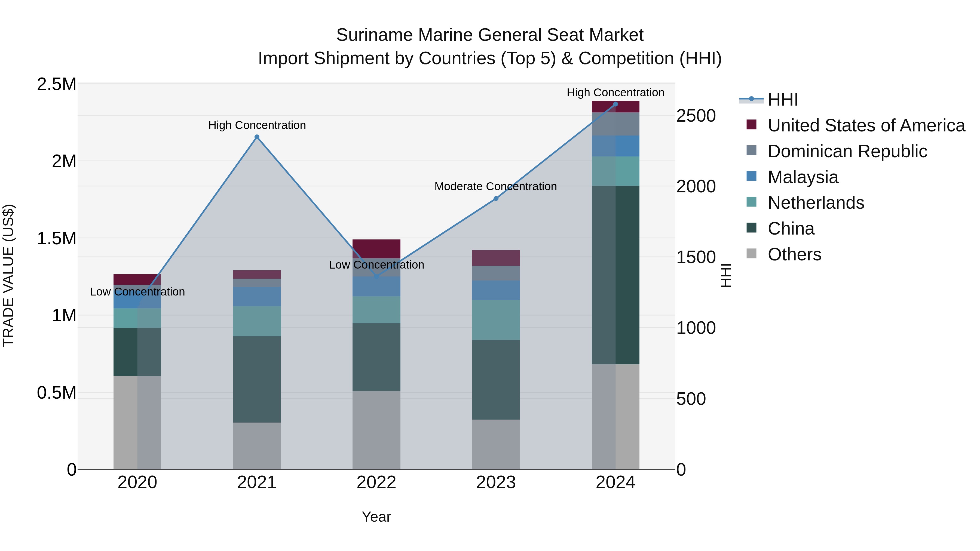
Task: Toggle China legend entry
Action: point(780,229)
